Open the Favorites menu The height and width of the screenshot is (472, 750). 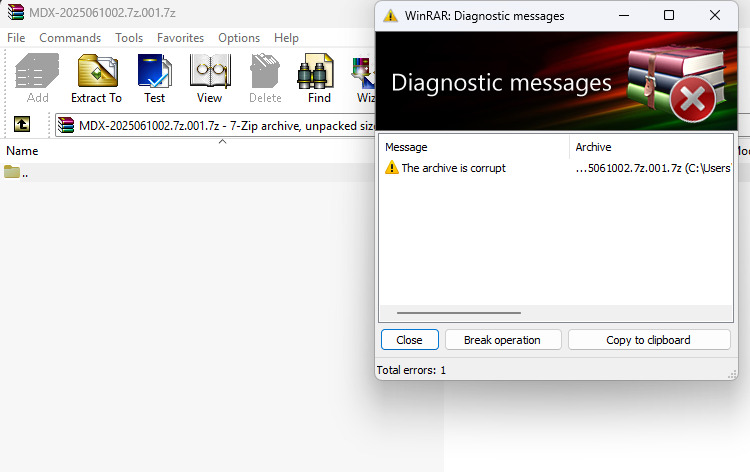point(180,38)
